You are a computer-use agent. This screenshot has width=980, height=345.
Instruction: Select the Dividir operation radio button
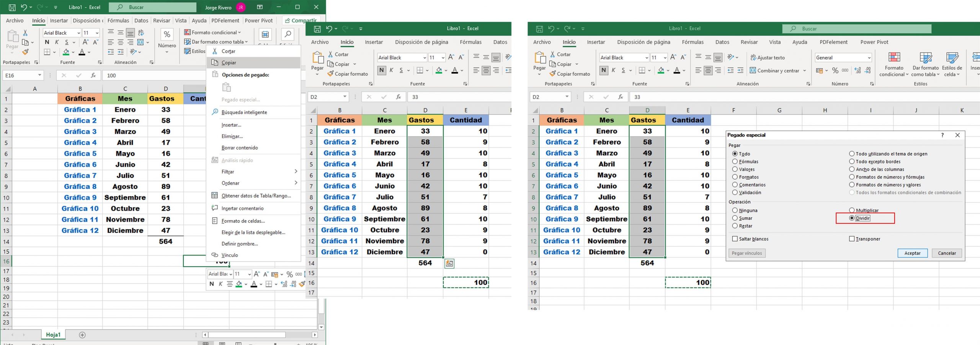(851, 218)
